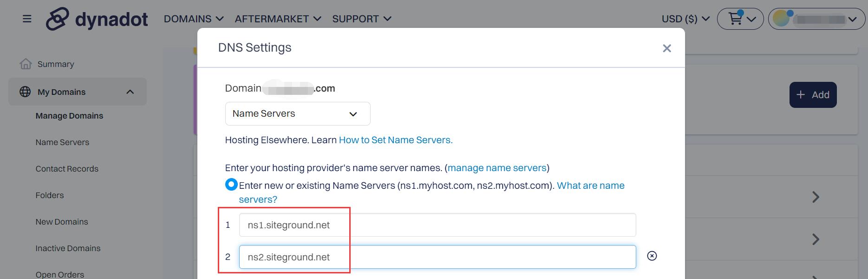Click the Summary home icon
Image resolution: width=868 pixels, height=279 pixels.
click(26, 64)
